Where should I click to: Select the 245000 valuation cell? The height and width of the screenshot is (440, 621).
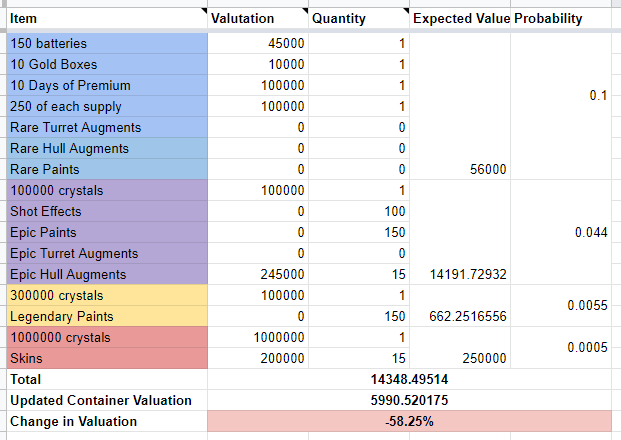click(258, 275)
